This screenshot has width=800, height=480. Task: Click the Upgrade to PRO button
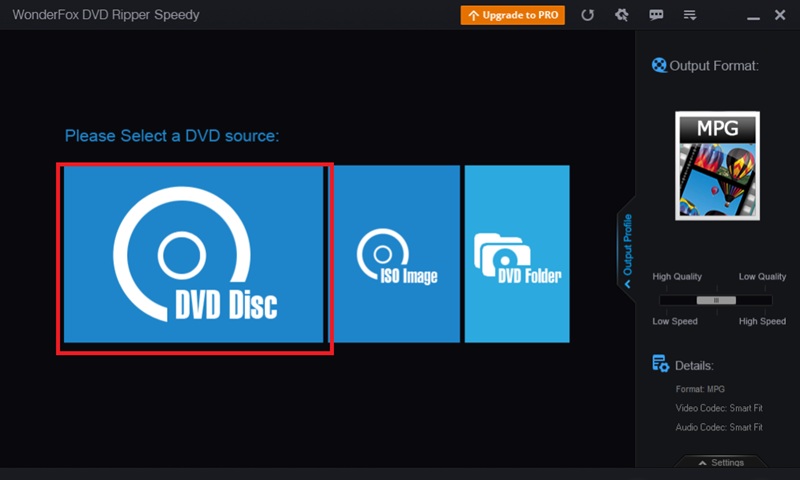512,15
